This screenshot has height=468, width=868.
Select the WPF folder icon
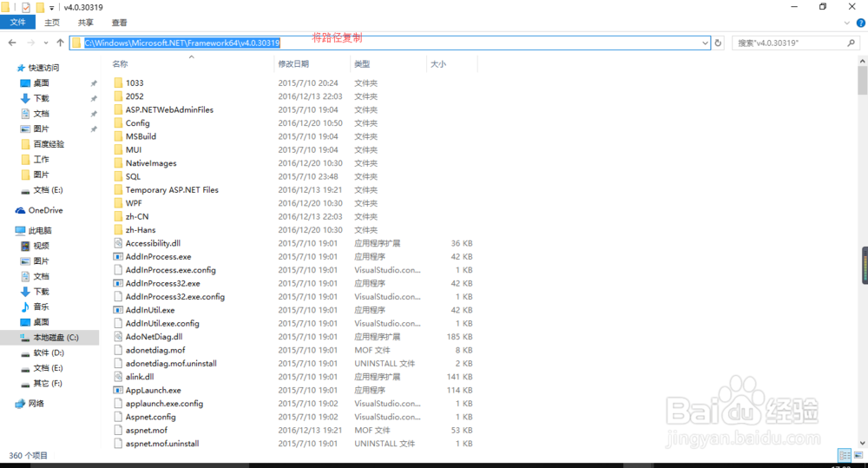[x=118, y=203]
